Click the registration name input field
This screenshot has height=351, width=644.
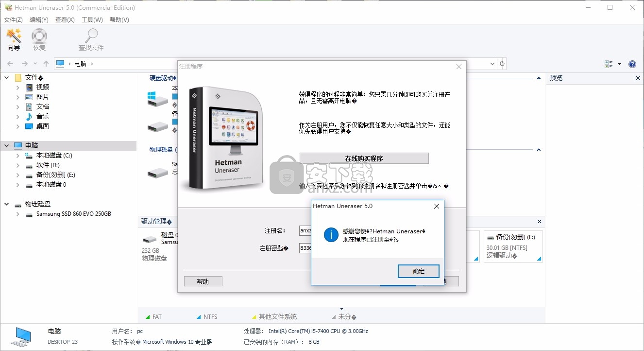coord(305,231)
